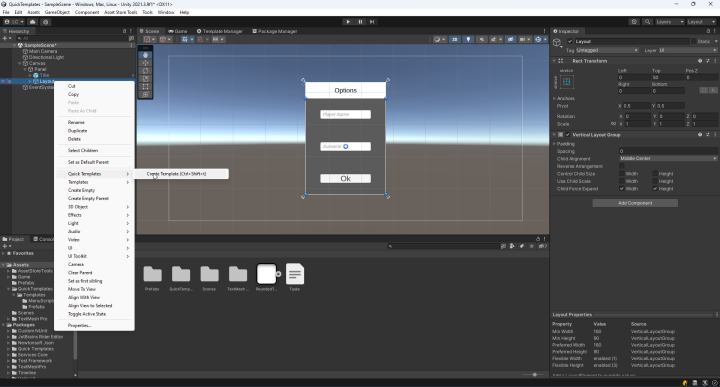Open the Layers dropdown

pyautogui.click(x=670, y=22)
